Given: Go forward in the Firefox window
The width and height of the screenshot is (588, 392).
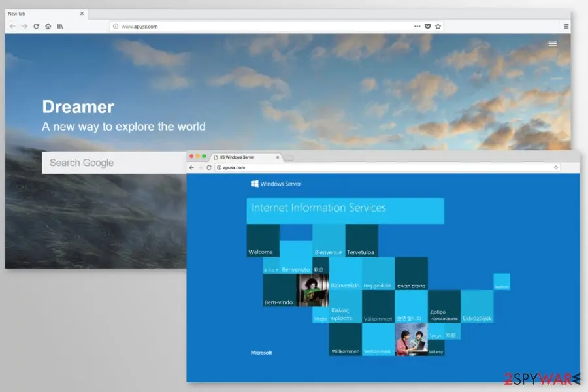Looking at the screenshot, I should (x=24, y=26).
